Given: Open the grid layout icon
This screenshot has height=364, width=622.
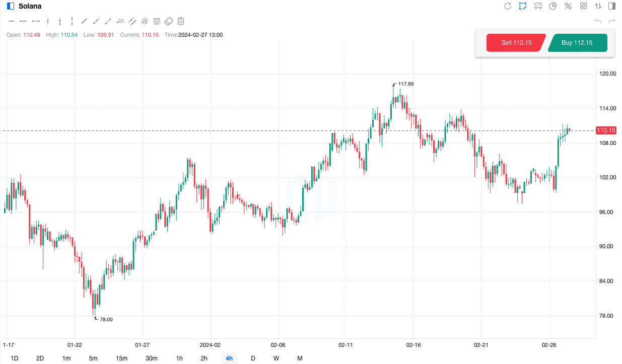Looking at the screenshot, I should pos(584,6).
